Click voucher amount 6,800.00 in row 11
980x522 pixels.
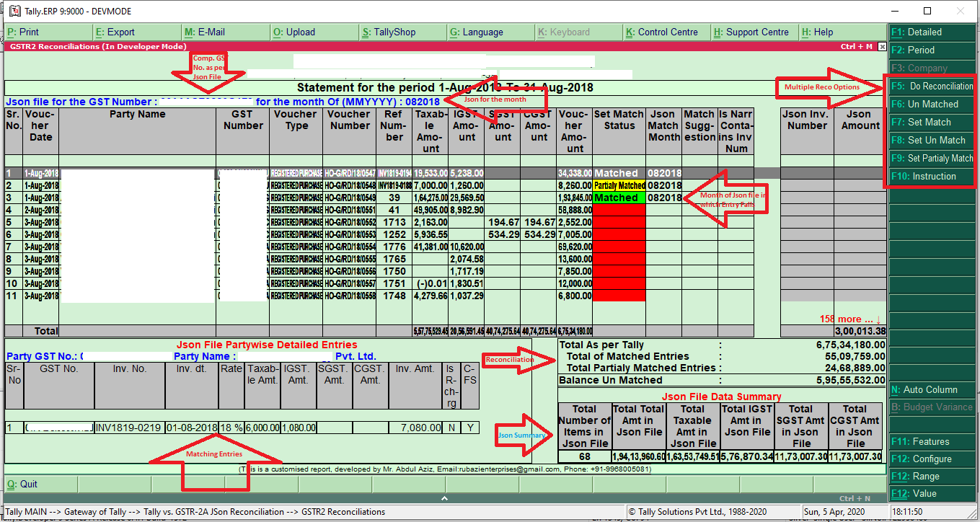point(574,296)
